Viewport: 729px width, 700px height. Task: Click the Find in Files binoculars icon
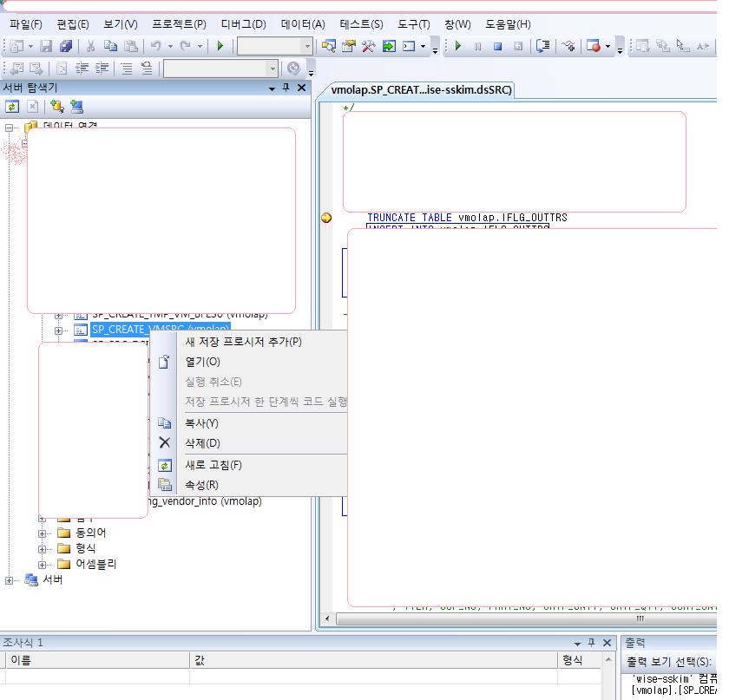click(329, 46)
